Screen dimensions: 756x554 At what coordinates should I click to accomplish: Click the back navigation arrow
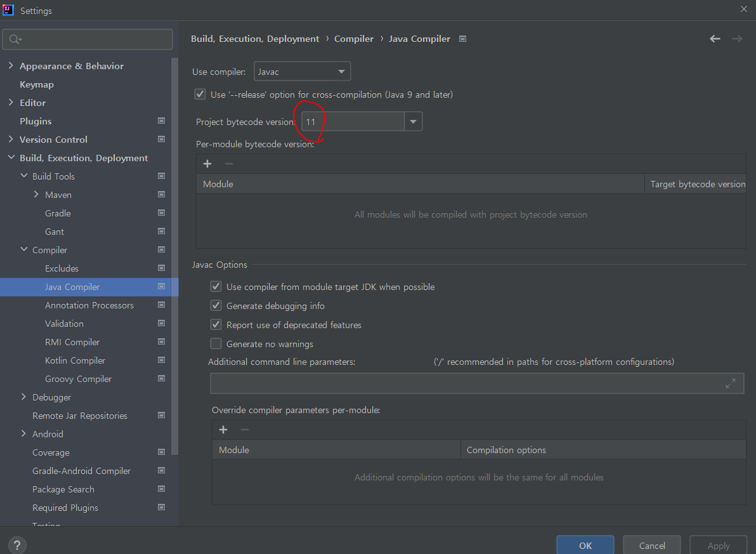click(x=715, y=39)
